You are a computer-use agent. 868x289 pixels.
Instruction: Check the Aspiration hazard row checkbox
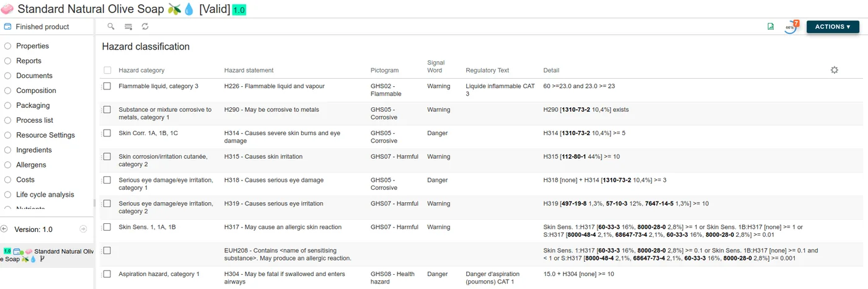click(107, 274)
